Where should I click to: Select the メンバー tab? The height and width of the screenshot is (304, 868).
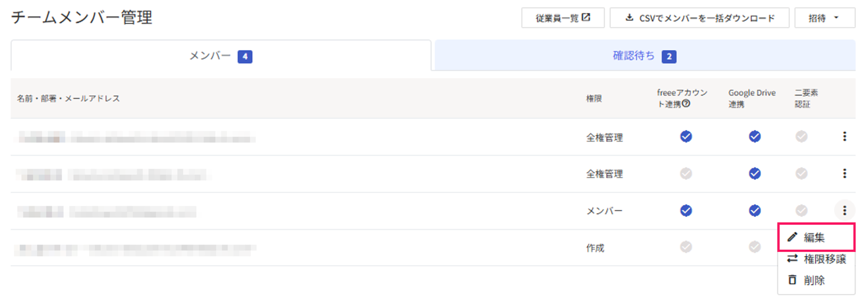click(221, 56)
